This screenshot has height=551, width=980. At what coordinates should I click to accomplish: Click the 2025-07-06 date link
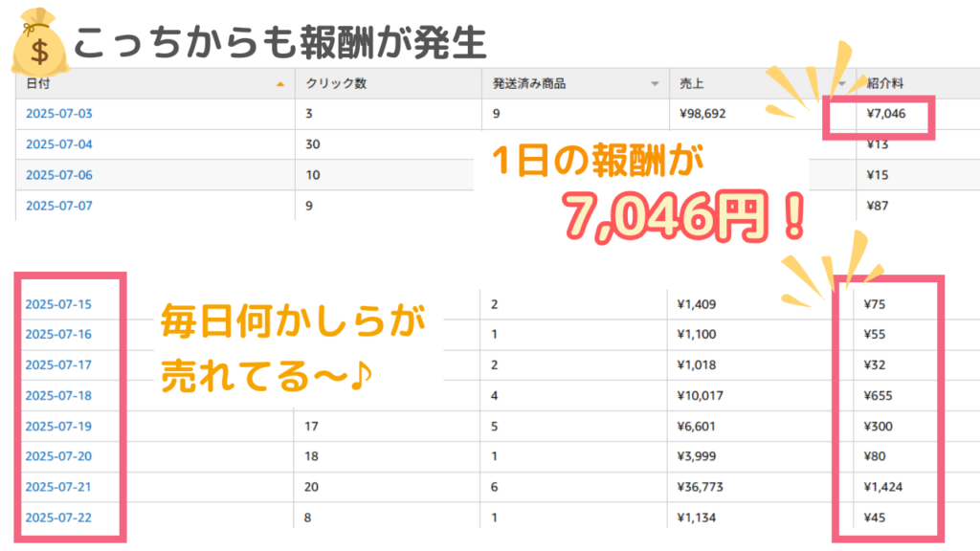coord(59,175)
